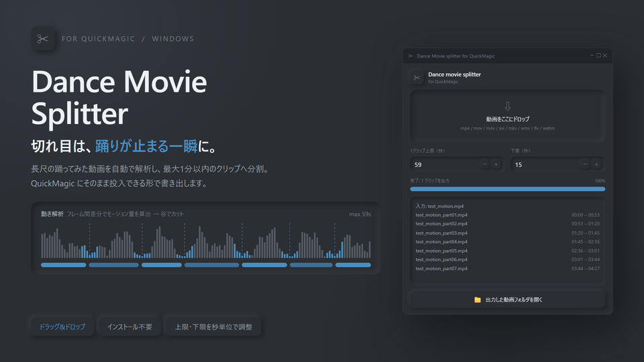Click the last blue segment bar under the waveform
This screenshot has height=362, width=644.
354,265
